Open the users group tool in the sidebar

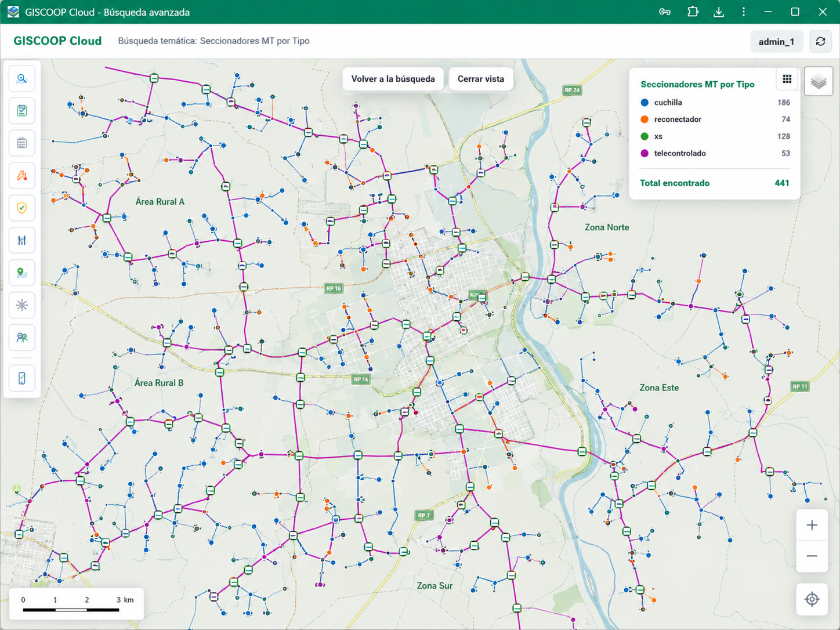pos(22,338)
